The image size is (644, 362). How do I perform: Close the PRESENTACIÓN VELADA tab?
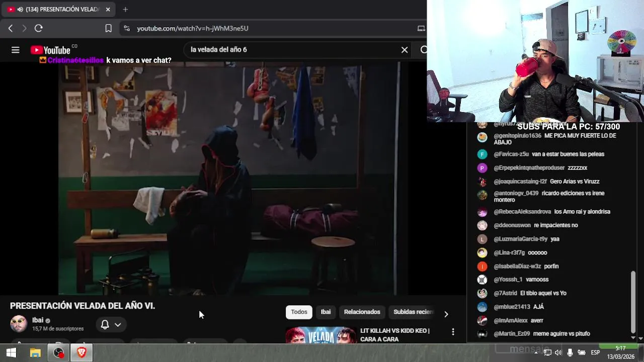[x=108, y=9]
